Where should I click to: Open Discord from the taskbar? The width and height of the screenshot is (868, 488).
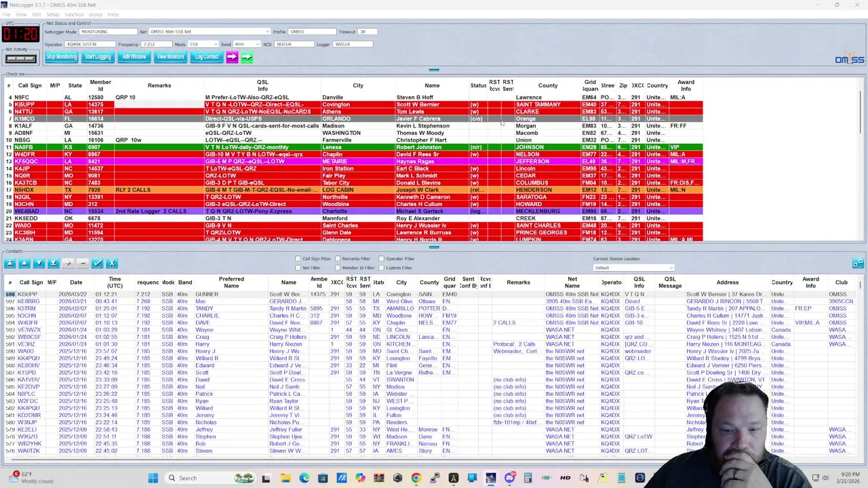[x=509, y=478]
